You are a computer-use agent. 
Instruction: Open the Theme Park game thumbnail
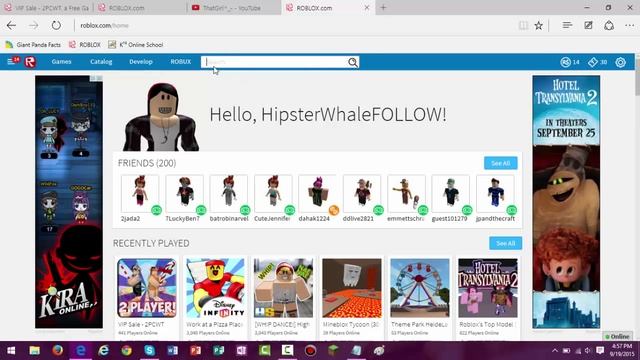[420, 288]
